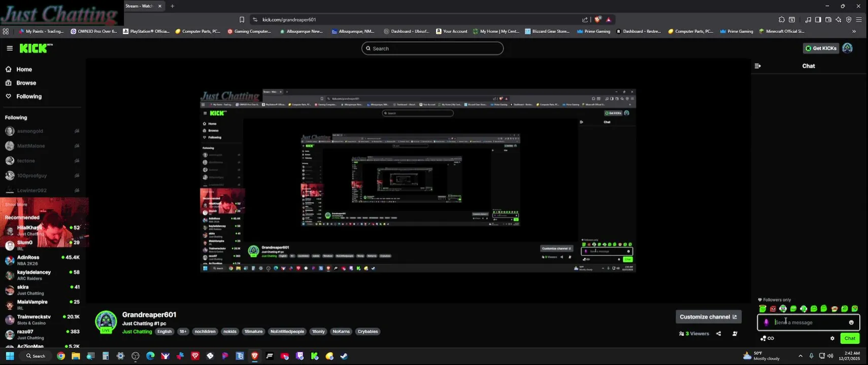
Task: Close the Stream - Watch tab
Action: pyautogui.click(x=160, y=6)
